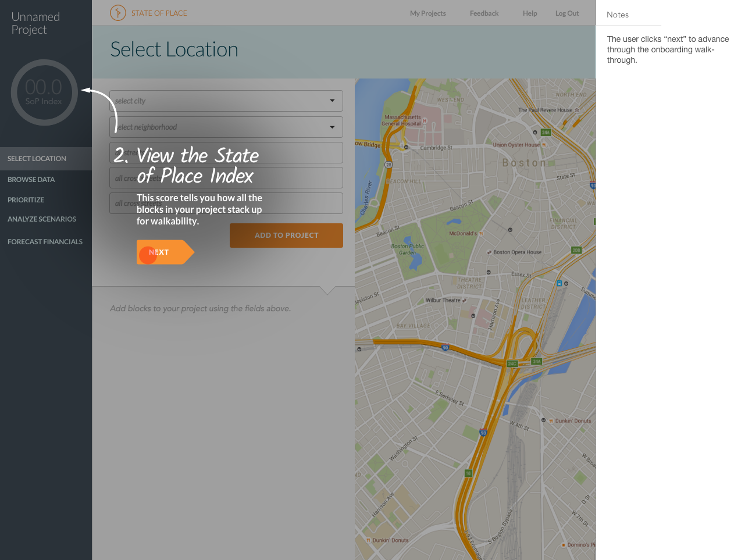752x560 pixels.
Task: Click Log Out in the header
Action: click(x=567, y=13)
